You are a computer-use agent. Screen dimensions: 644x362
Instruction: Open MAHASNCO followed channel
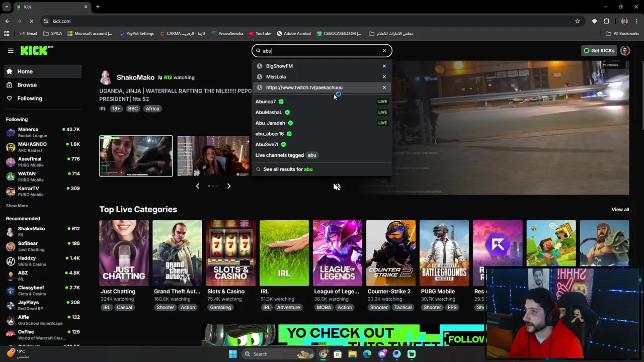pyautogui.click(x=43, y=147)
